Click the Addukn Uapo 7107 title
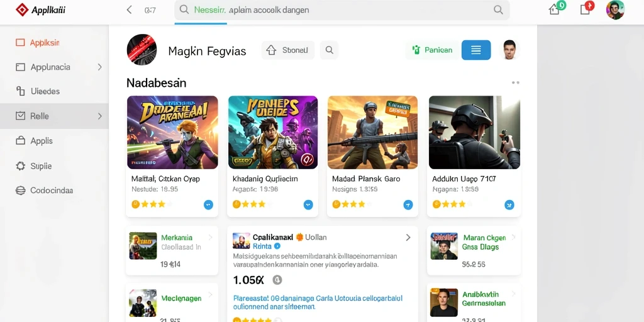This screenshot has width=644, height=322. [x=464, y=179]
